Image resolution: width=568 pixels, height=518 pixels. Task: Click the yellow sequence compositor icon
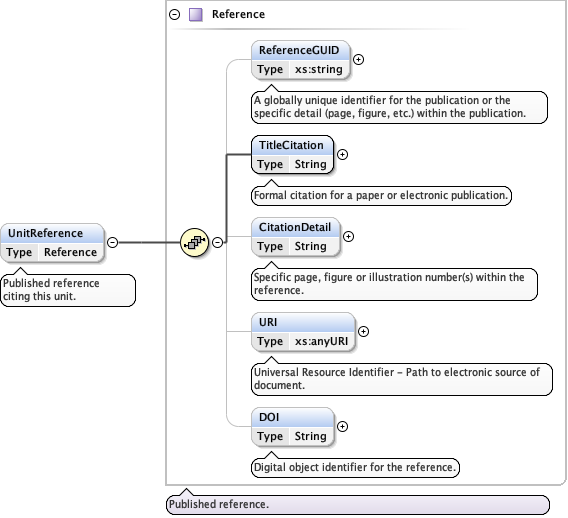coord(195,242)
